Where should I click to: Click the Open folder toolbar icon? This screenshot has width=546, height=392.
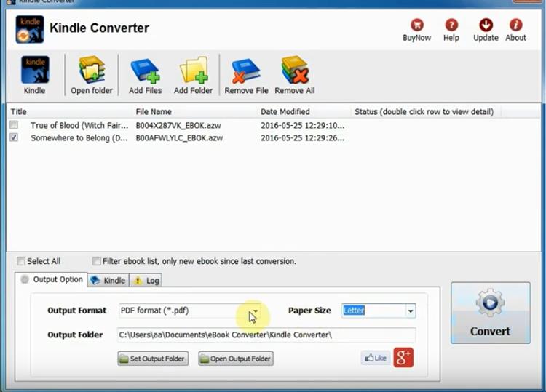pos(92,70)
